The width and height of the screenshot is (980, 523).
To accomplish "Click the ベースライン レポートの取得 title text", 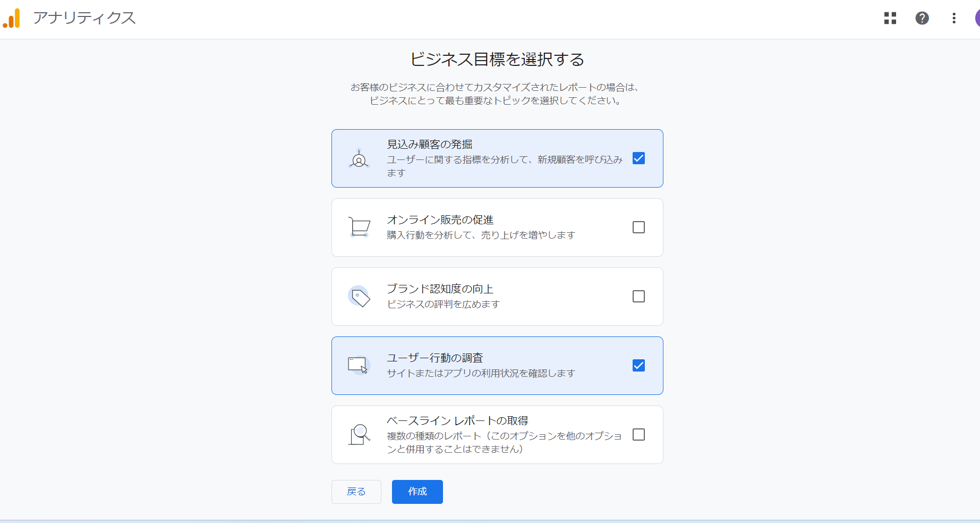I will pos(457,420).
